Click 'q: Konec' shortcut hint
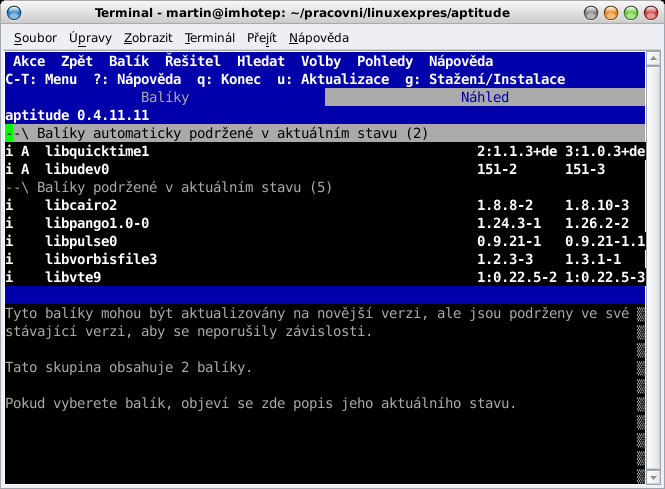Image resolution: width=665 pixels, height=489 pixels. pyautogui.click(x=229, y=79)
